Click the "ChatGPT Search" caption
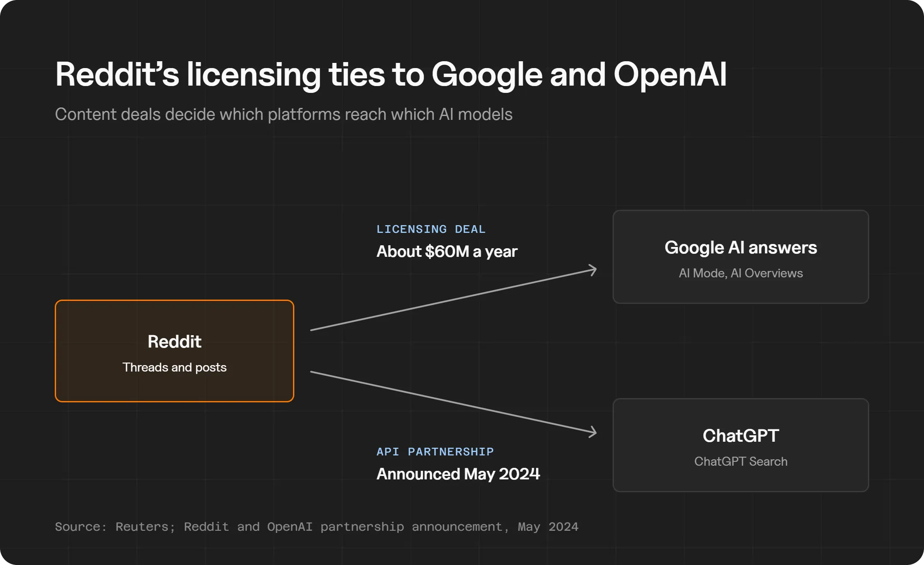 click(741, 461)
